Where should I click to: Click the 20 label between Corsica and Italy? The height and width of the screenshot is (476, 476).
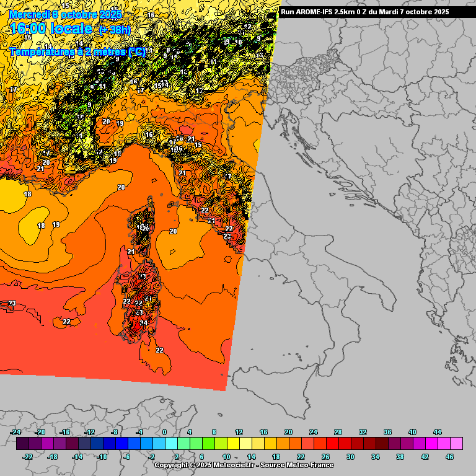pyautogui.click(x=174, y=231)
